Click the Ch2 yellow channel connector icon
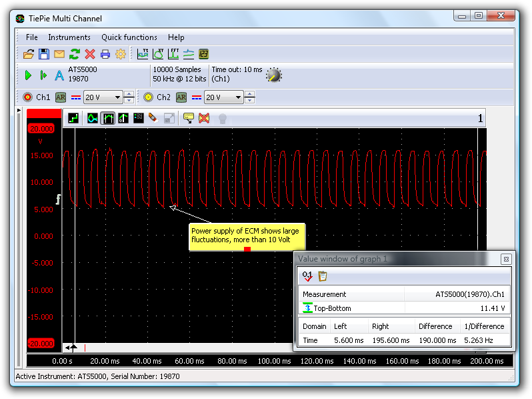Viewport: 532px width, 399px height. tap(148, 97)
